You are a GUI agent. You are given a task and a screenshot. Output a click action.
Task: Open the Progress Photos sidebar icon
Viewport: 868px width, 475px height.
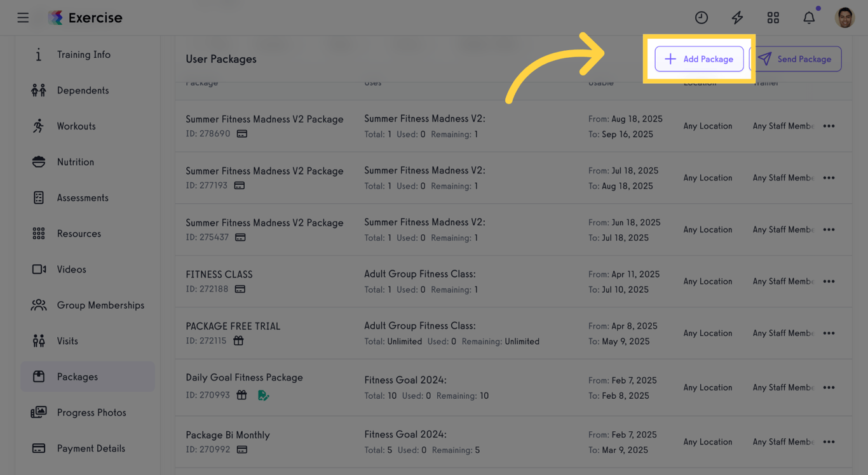click(38, 412)
